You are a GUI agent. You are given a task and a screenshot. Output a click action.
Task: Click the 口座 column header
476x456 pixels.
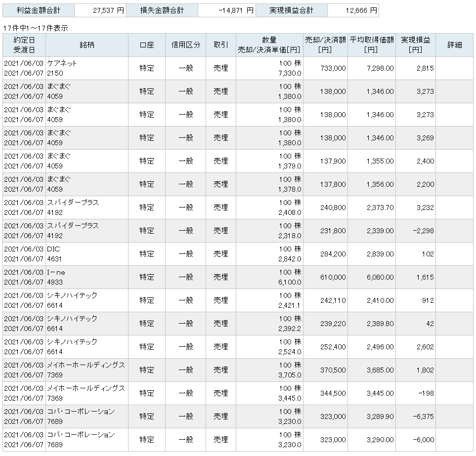(x=147, y=45)
